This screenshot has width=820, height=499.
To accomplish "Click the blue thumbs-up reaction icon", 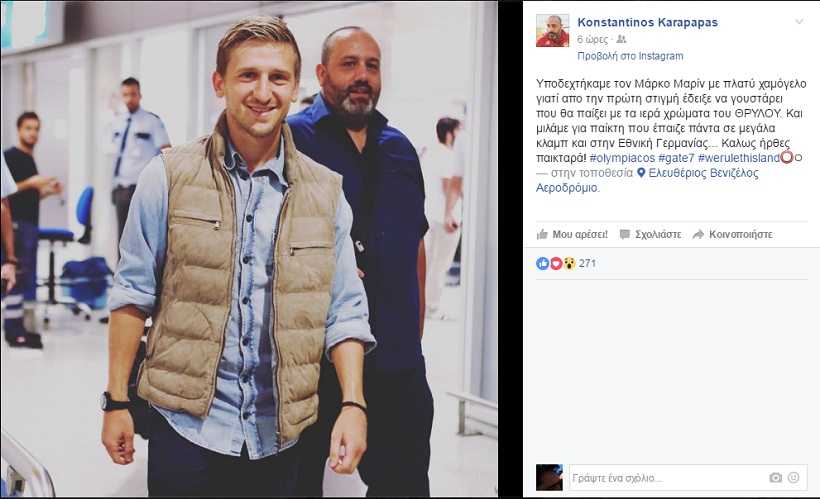I will (542, 264).
